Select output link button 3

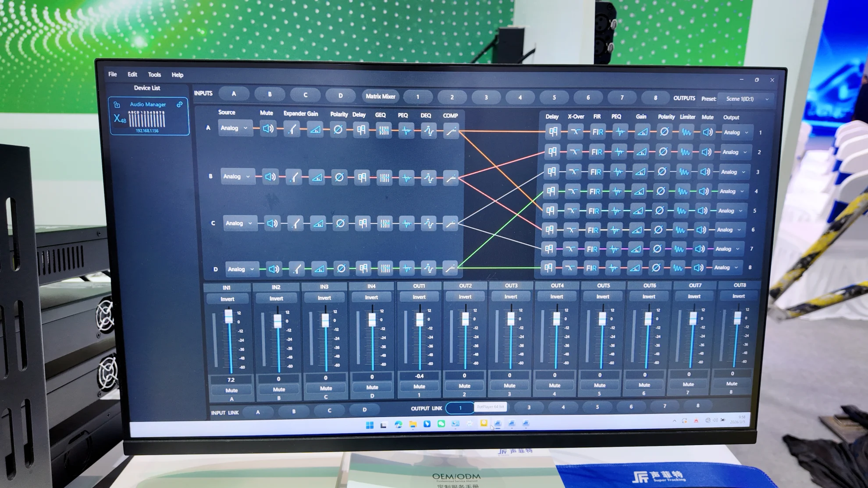[529, 407]
